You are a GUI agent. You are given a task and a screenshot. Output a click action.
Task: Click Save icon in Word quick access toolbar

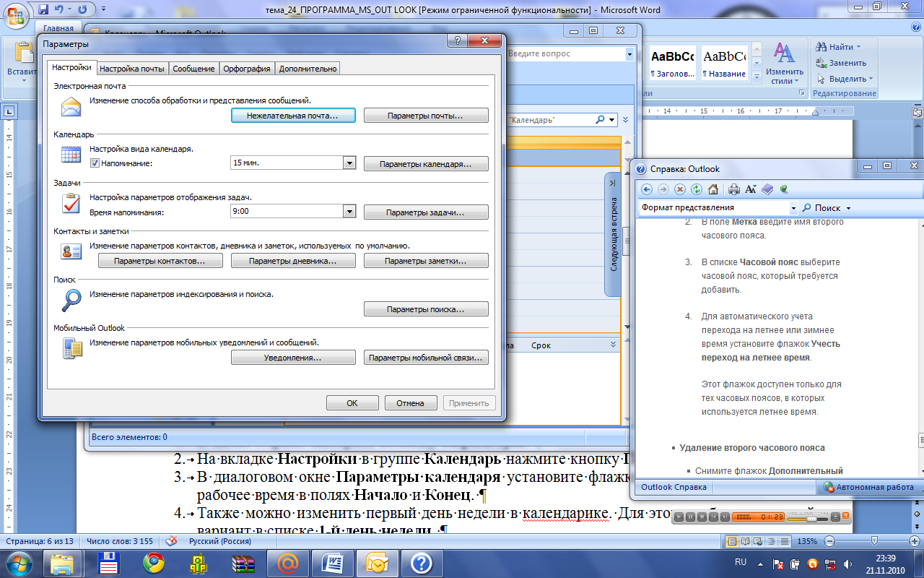pyautogui.click(x=43, y=9)
